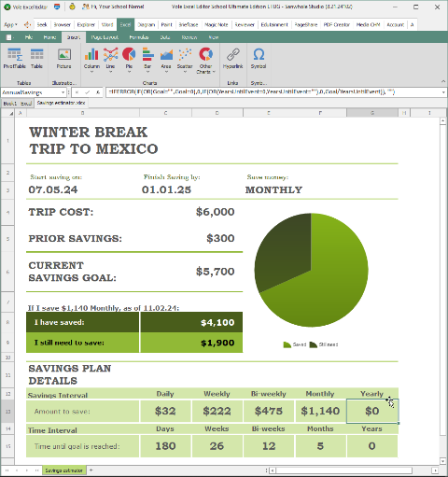
Task: Click the Table icon in ribbon
Action: [36, 58]
